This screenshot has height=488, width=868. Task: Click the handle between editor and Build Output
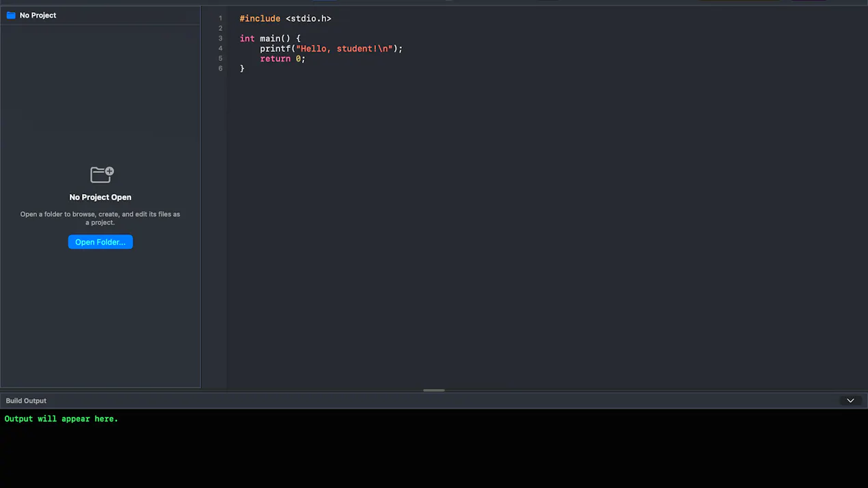pos(434,390)
